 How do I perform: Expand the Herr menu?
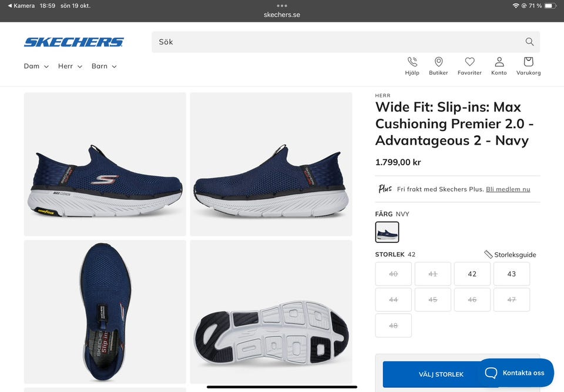coord(70,66)
